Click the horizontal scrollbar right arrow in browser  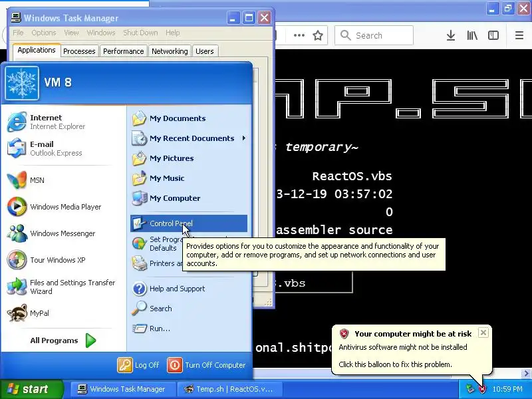pyautogui.click(x=525, y=373)
